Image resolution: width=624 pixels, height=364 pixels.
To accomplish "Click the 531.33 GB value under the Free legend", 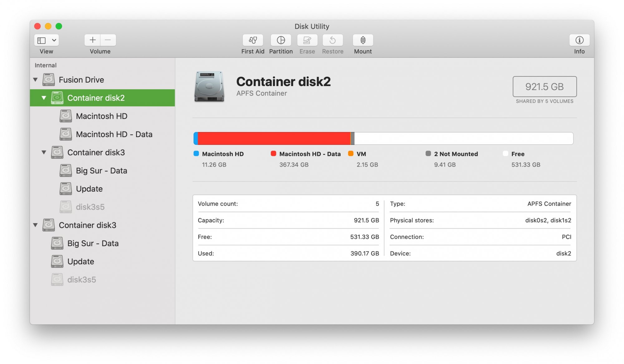I will click(526, 165).
